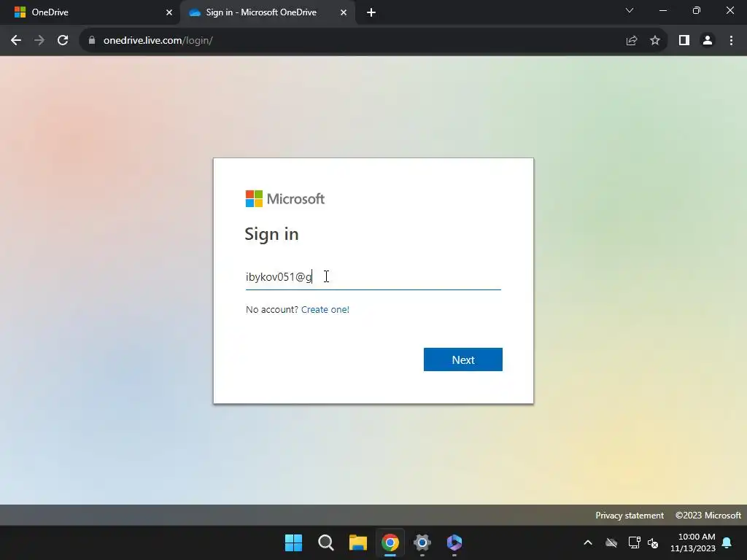The width and height of the screenshot is (747, 560).
Task: Minimize the Chrome window
Action: 662,10
